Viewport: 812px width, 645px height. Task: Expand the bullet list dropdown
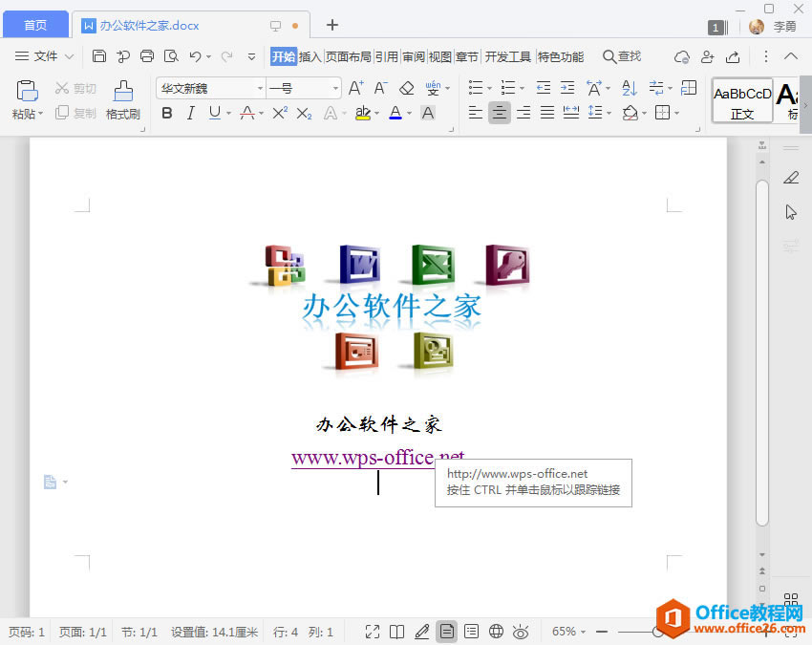point(489,88)
